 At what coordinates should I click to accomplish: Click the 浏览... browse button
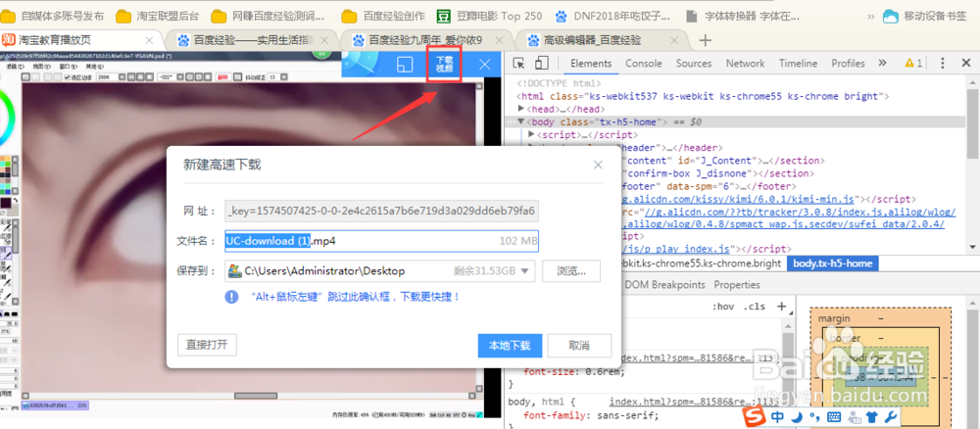click(570, 271)
